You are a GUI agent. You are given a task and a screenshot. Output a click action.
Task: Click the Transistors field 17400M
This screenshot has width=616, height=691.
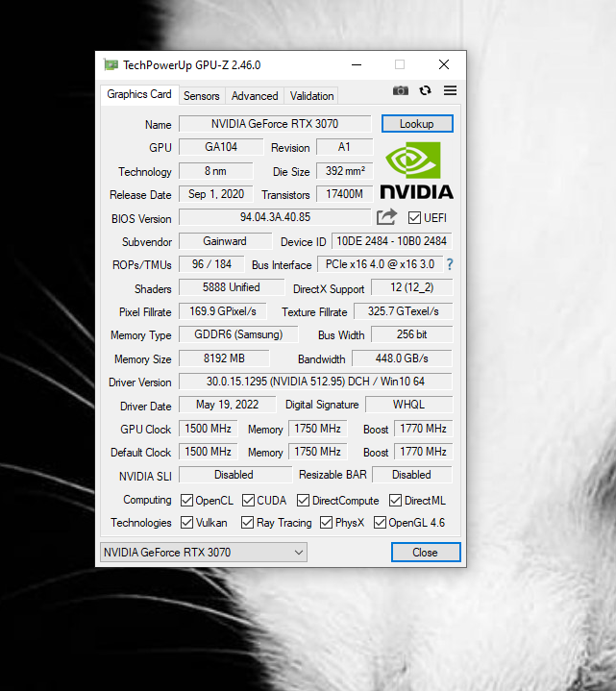click(x=345, y=194)
